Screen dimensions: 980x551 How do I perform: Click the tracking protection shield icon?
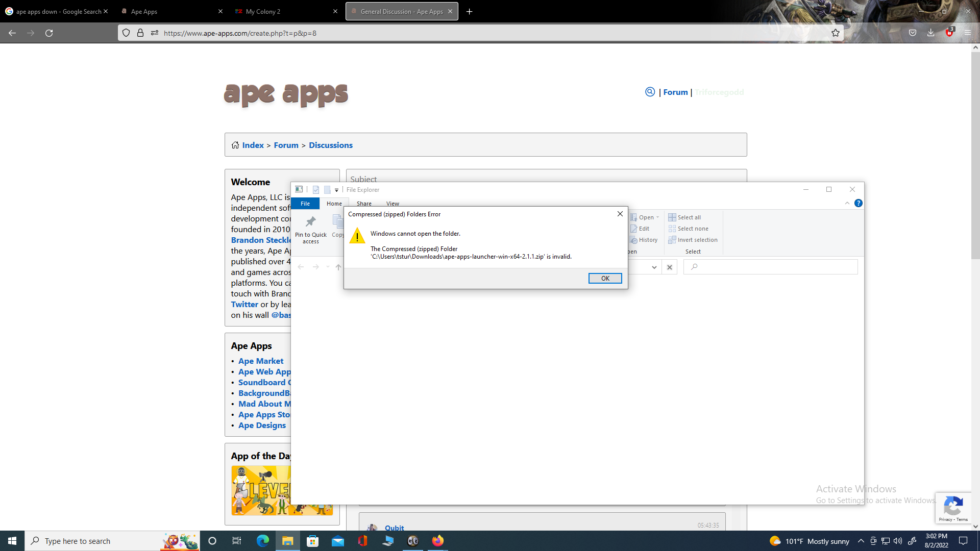126,33
